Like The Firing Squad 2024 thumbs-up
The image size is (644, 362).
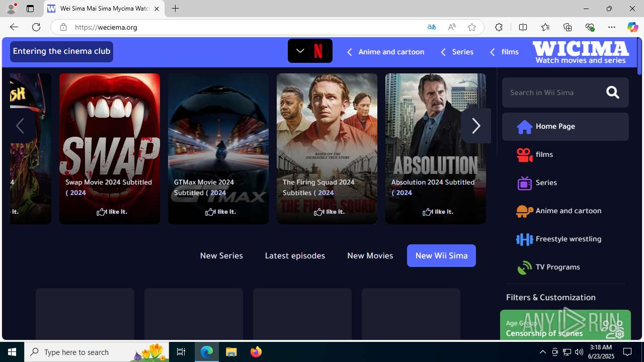318,212
